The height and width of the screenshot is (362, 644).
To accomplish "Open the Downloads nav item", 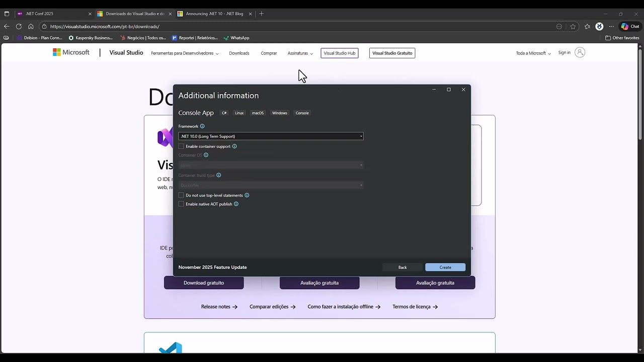I will pos(239,53).
